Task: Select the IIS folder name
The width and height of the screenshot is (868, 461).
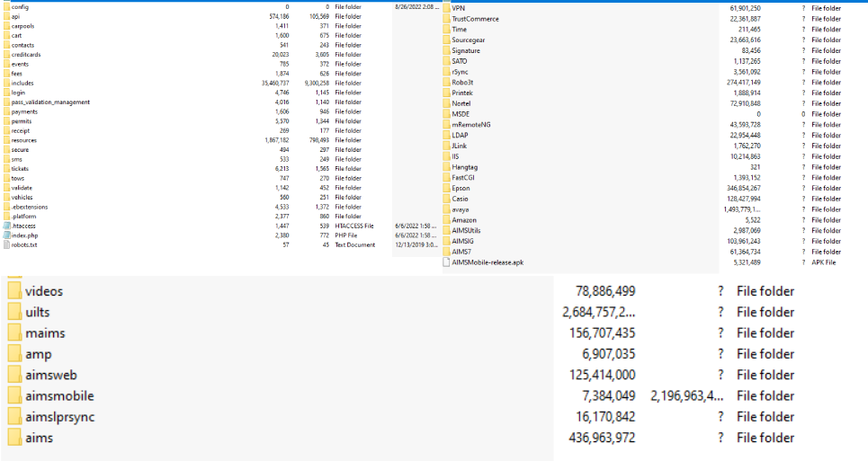Action: [x=455, y=156]
